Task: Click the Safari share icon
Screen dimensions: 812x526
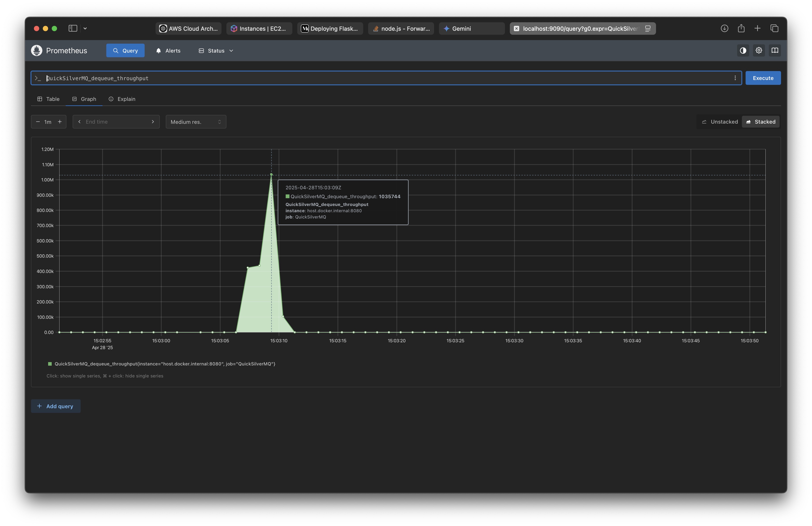Action: click(x=741, y=28)
